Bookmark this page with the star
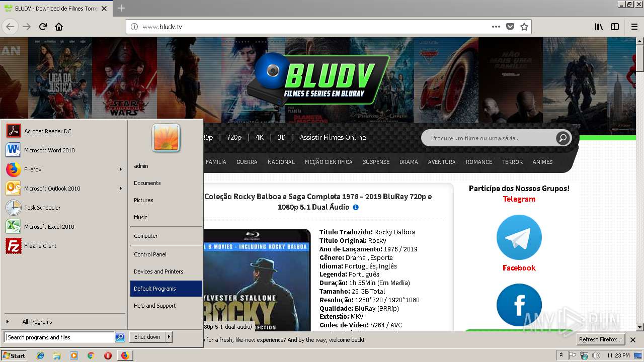Screen dimensions: 644x362 click(524, 27)
